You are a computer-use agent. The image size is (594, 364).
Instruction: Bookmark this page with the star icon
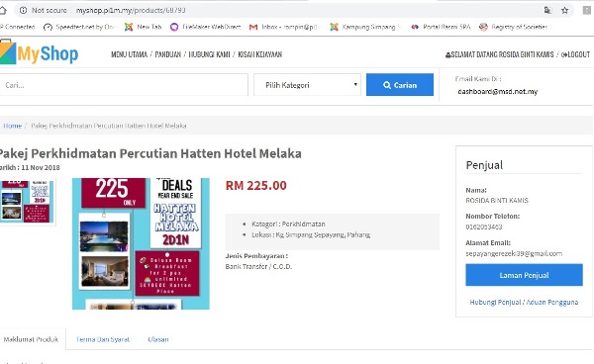coord(565,10)
